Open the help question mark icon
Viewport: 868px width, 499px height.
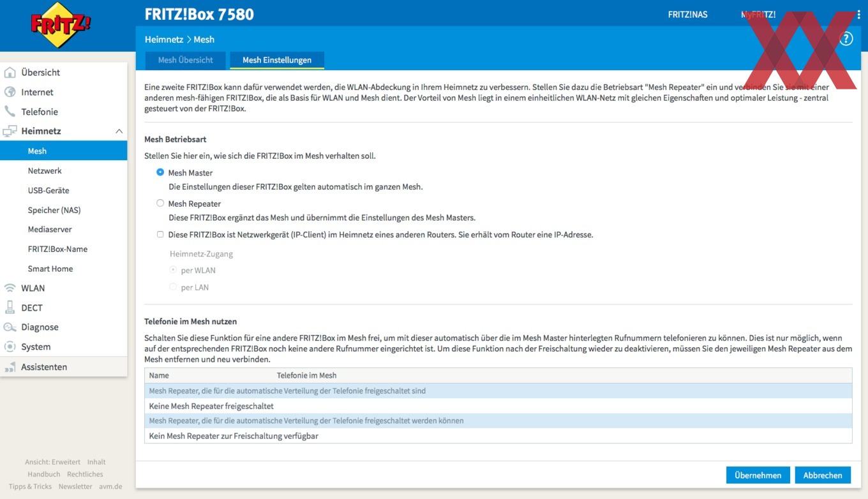pos(846,39)
